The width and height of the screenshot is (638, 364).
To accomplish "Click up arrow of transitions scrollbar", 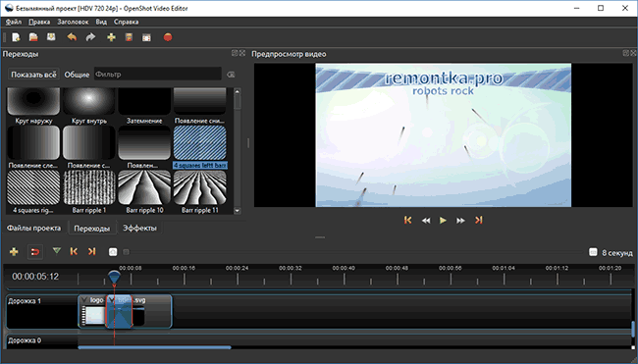I will click(x=238, y=91).
